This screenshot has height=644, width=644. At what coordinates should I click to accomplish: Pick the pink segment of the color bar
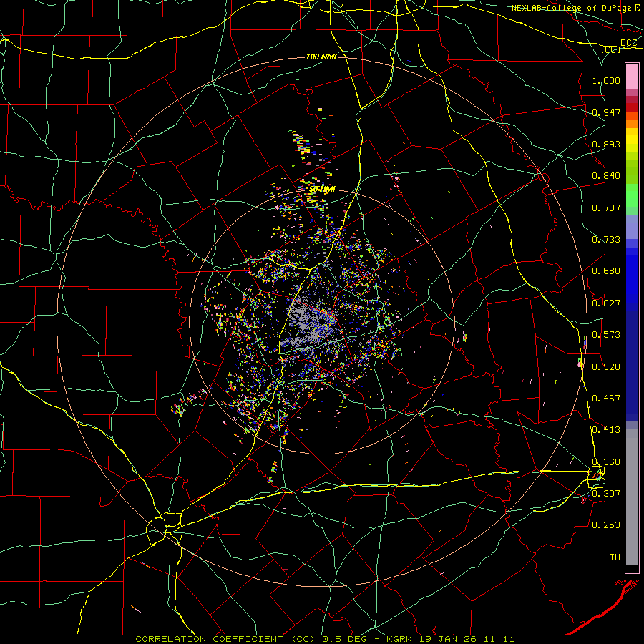(x=632, y=77)
